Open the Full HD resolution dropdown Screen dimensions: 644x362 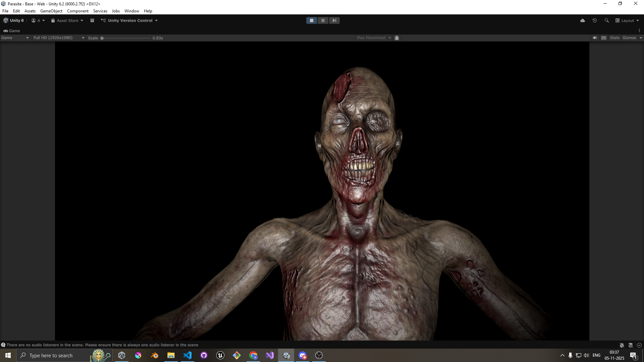click(59, 38)
